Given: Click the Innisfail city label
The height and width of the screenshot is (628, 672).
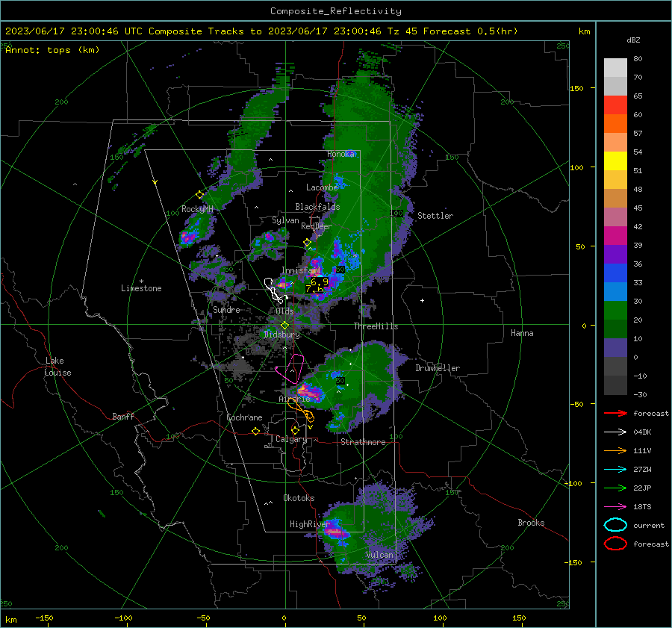Looking at the screenshot, I should click(x=301, y=270).
